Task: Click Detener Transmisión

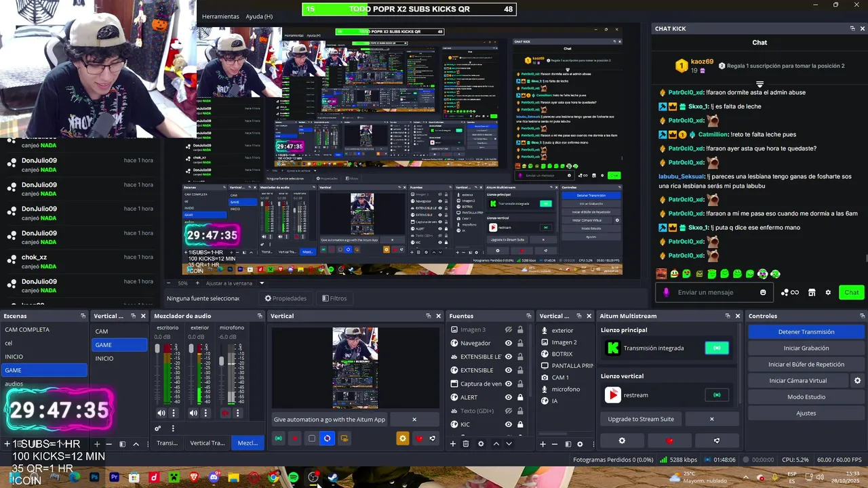Action: pos(806,332)
